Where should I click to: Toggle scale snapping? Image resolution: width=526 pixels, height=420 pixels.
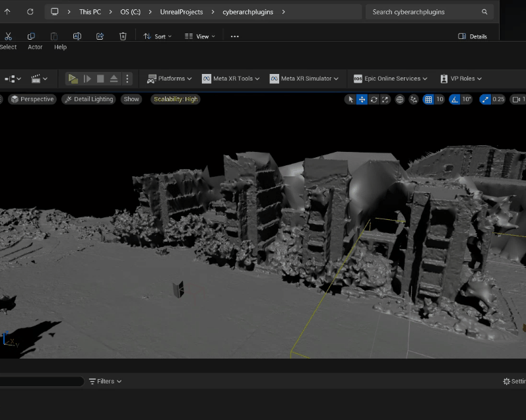pyautogui.click(x=486, y=99)
